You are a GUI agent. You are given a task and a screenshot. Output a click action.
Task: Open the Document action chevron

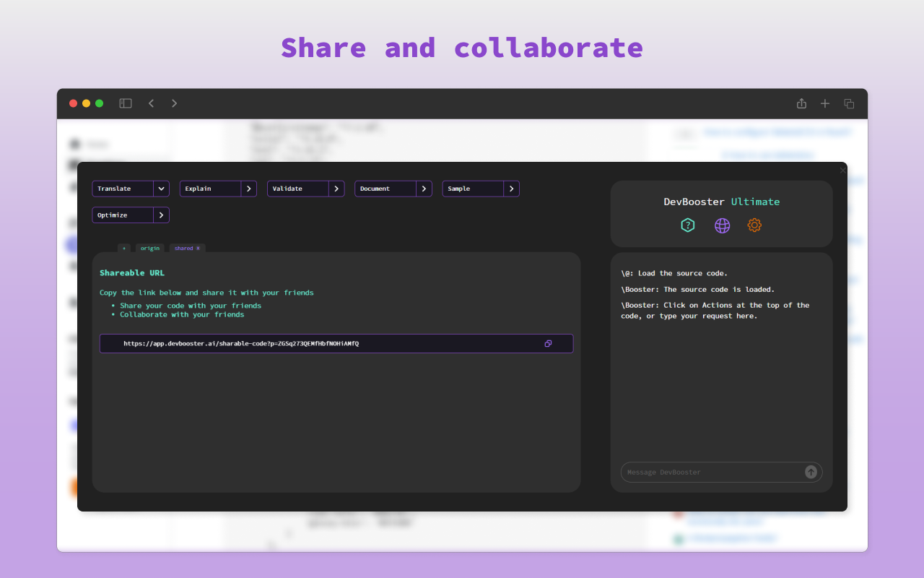click(424, 189)
